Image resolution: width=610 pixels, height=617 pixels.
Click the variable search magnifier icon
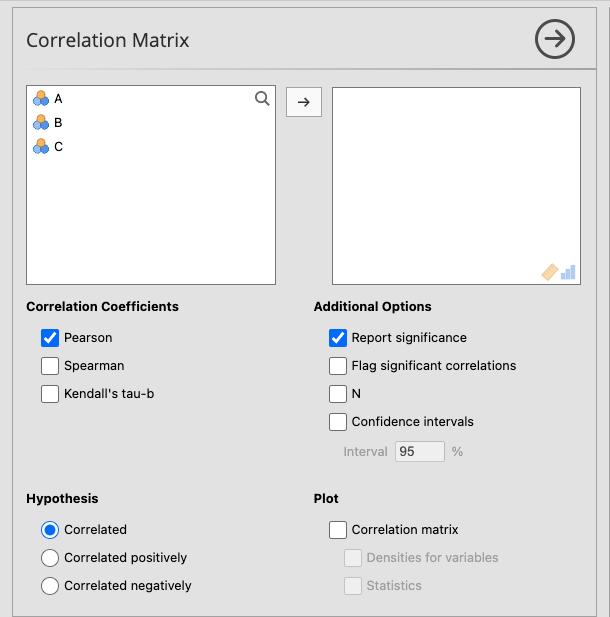coord(262,98)
